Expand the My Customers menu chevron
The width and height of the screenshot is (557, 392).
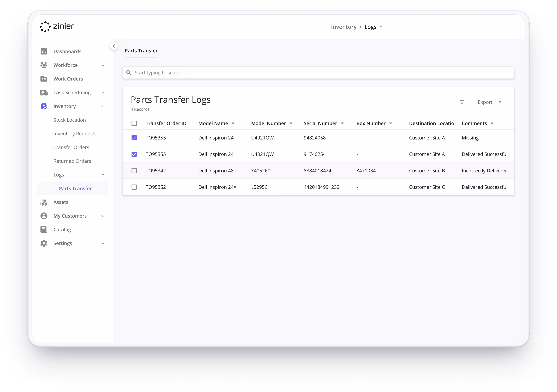pos(103,216)
